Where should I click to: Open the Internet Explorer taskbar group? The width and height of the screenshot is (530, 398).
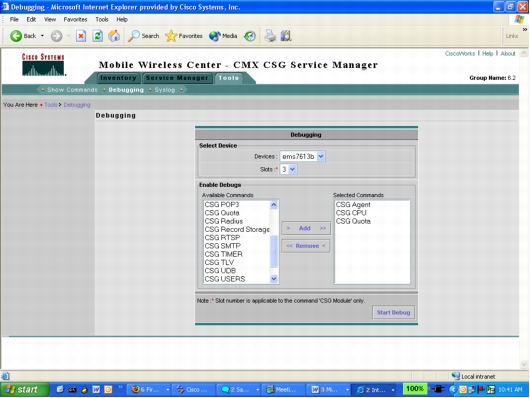tap(374, 390)
